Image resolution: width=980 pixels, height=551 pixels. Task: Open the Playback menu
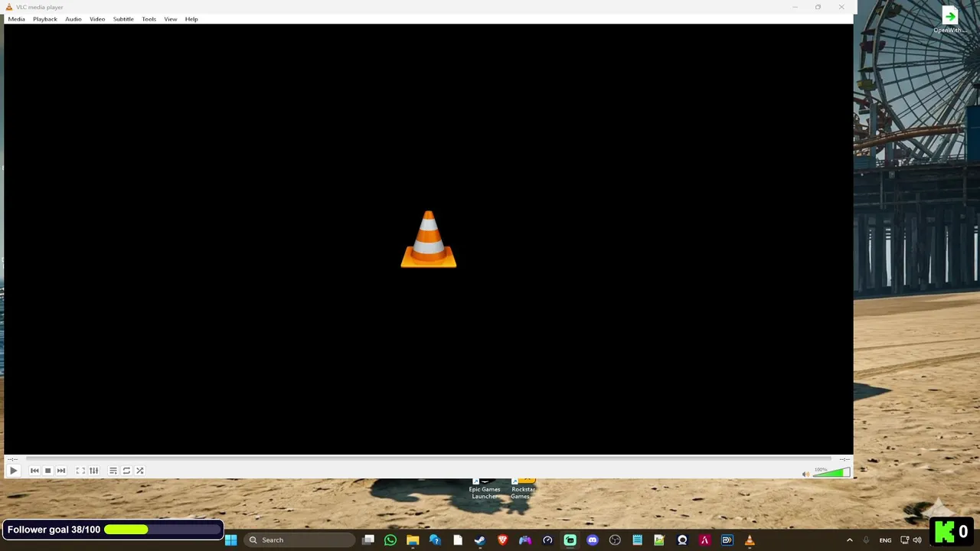click(45, 19)
